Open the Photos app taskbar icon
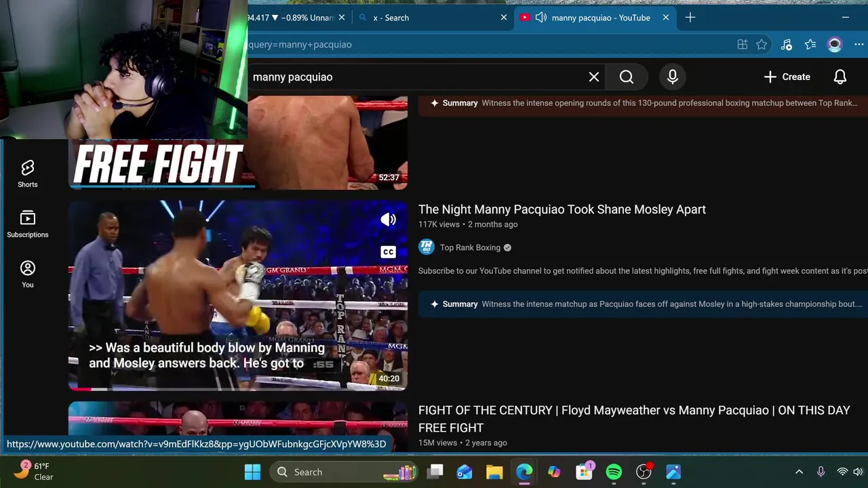868x488 pixels. 673,472
